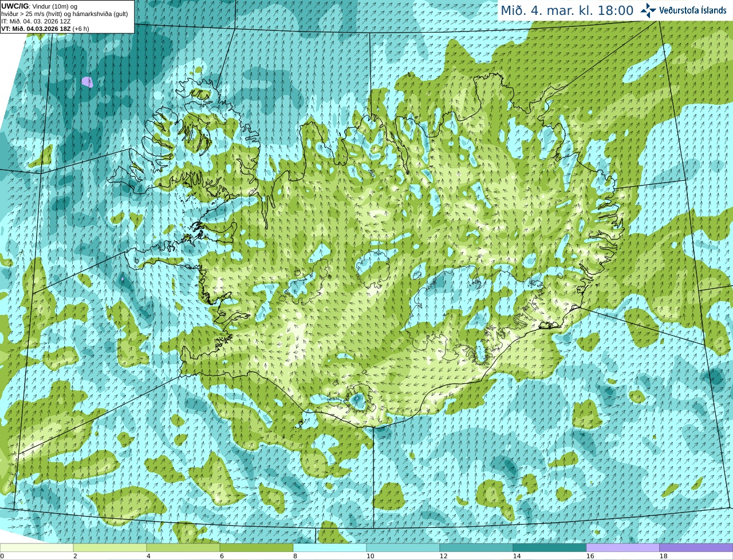Click the '4' label on the wind scale

(148, 556)
